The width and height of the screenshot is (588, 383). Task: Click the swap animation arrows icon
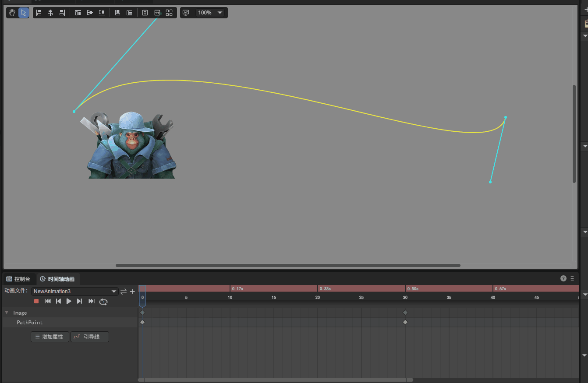click(124, 292)
